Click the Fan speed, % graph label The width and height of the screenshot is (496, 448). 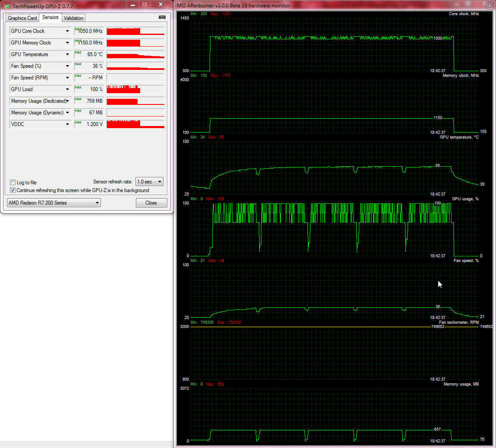[x=466, y=261]
